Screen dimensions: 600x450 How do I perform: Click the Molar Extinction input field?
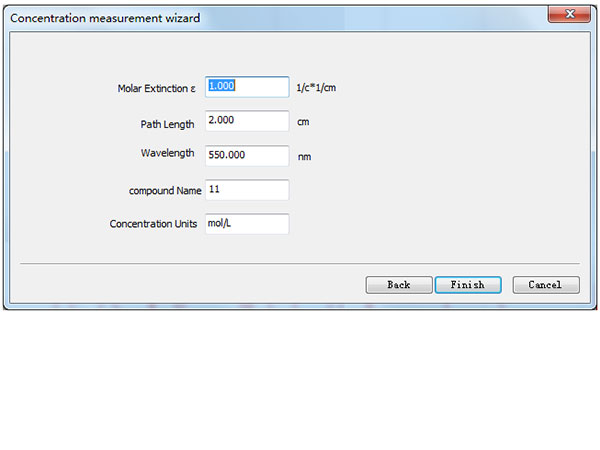point(247,87)
